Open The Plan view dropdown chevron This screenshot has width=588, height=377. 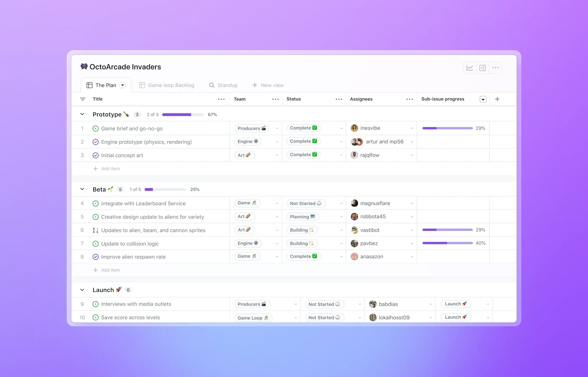[x=122, y=85]
